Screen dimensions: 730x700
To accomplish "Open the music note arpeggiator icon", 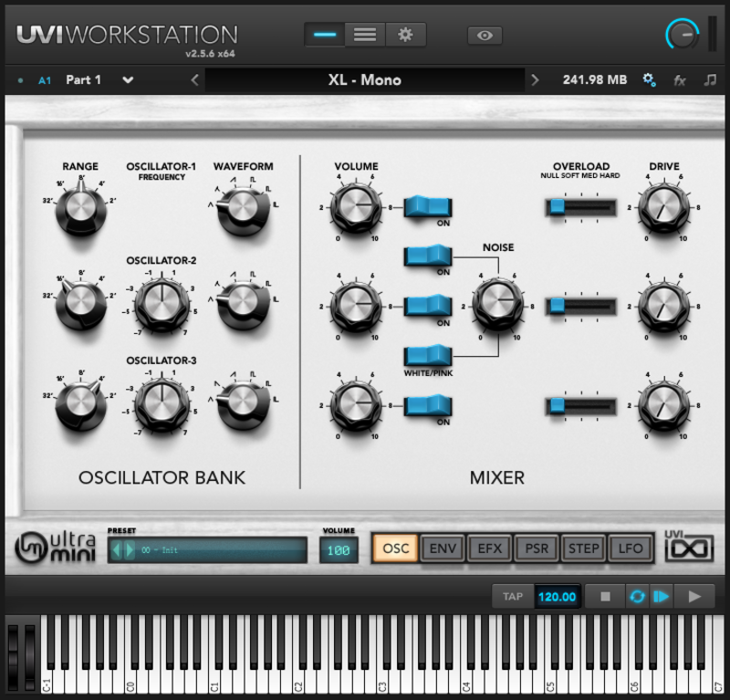I will (710, 80).
